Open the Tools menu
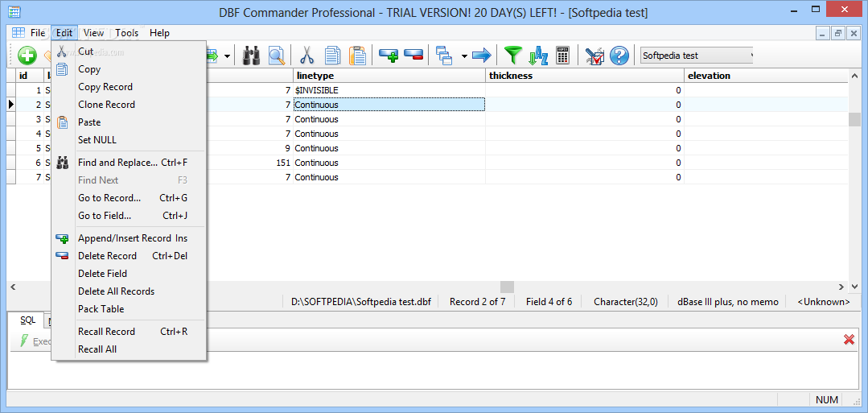This screenshot has height=413, width=868. pyautogui.click(x=127, y=33)
